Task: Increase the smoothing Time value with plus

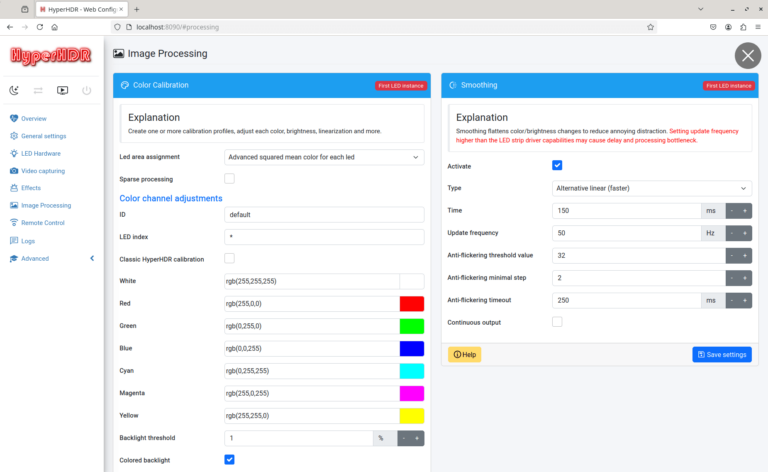Action: click(745, 211)
